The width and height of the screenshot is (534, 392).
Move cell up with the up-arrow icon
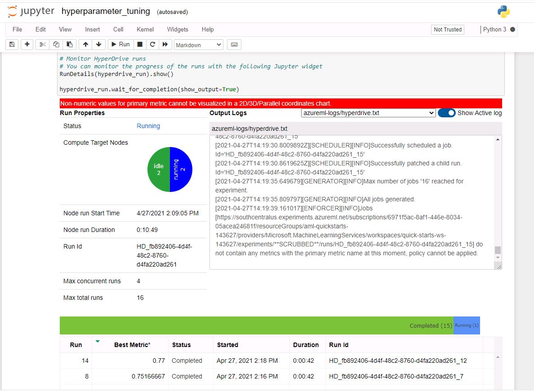[85, 44]
